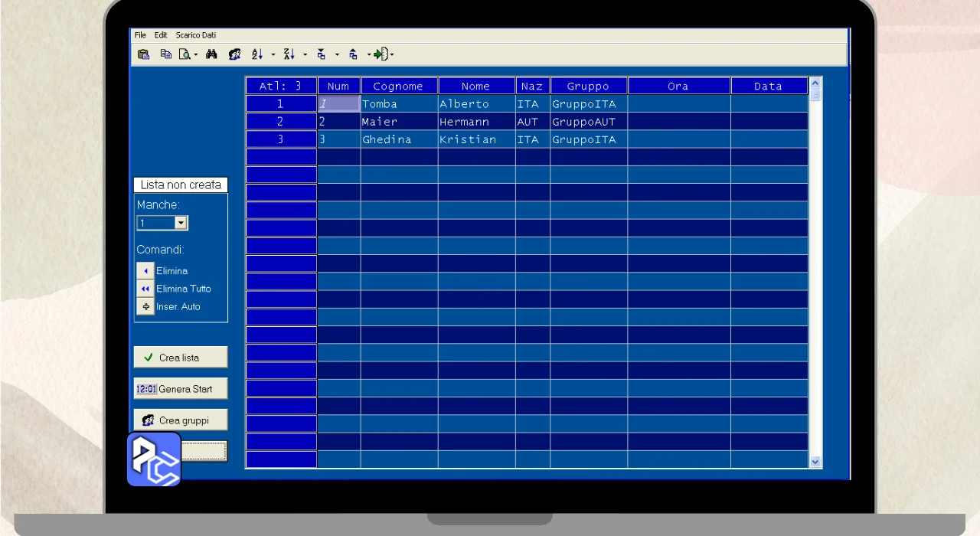This screenshot has height=536, width=980.
Task: Click the move-down arrow boxes icon
Action: point(321,54)
